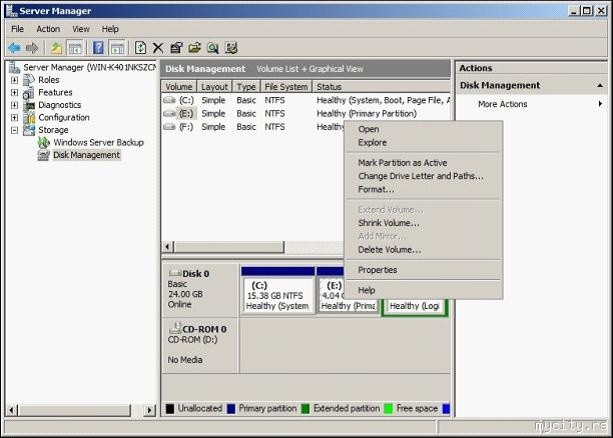This screenshot has height=438, width=613.
Task: Choose Open from the context menu
Action: (x=423, y=129)
